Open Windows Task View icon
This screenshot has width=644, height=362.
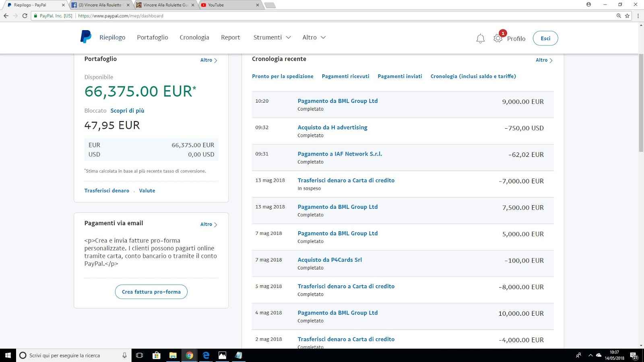point(140,355)
